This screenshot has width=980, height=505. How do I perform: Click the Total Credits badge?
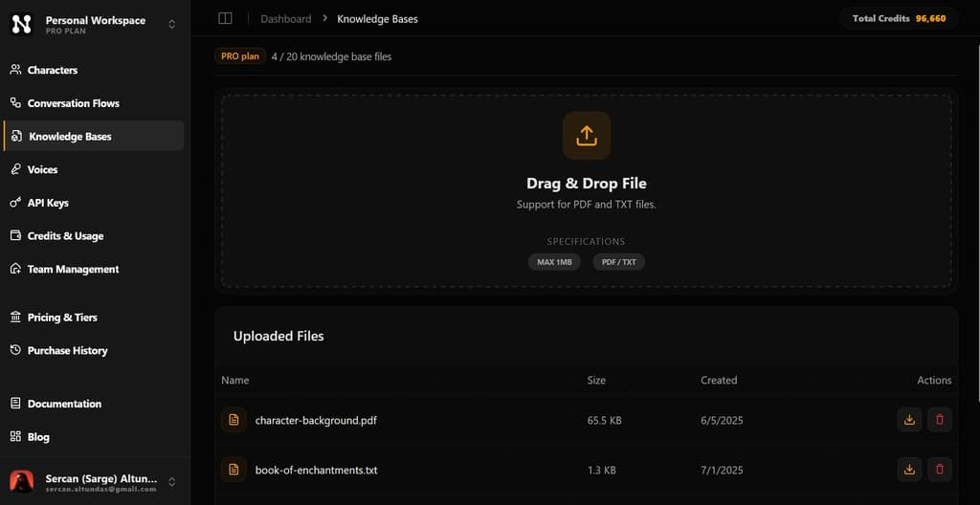click(x=899, y=18)
